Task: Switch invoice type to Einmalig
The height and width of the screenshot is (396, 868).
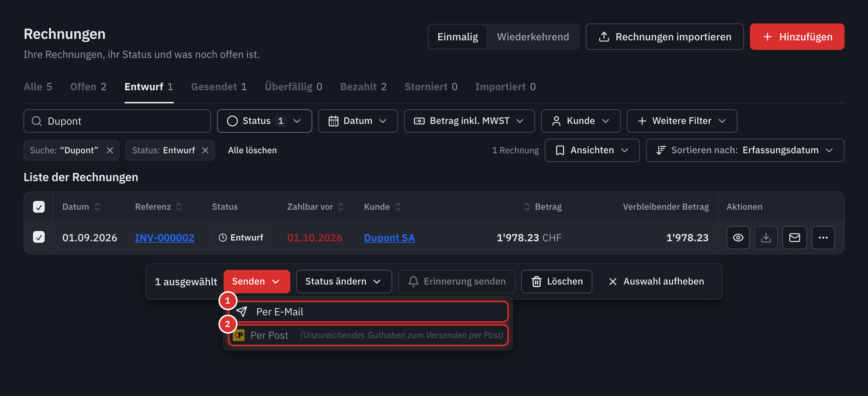Action: click(x=457, y=37)
